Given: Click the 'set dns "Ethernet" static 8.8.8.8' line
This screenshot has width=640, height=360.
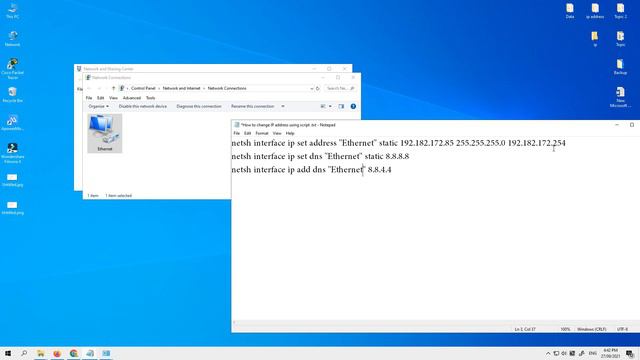Looking at the screenshot, I should 320,156.
